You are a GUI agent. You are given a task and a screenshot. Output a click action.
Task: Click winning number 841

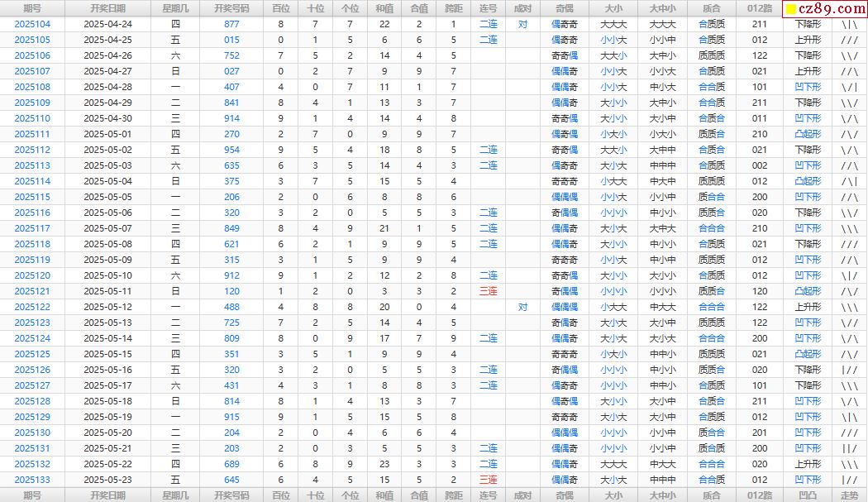(232, 103)
